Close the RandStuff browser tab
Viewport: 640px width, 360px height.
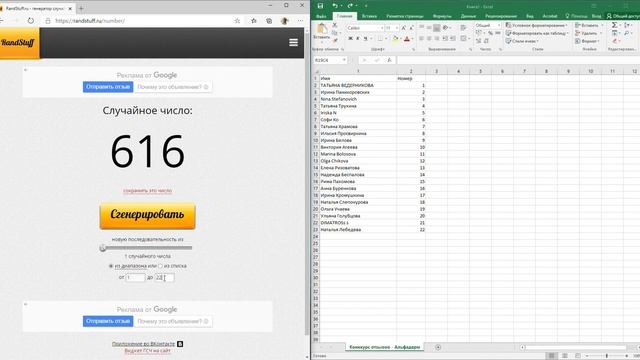70,8
